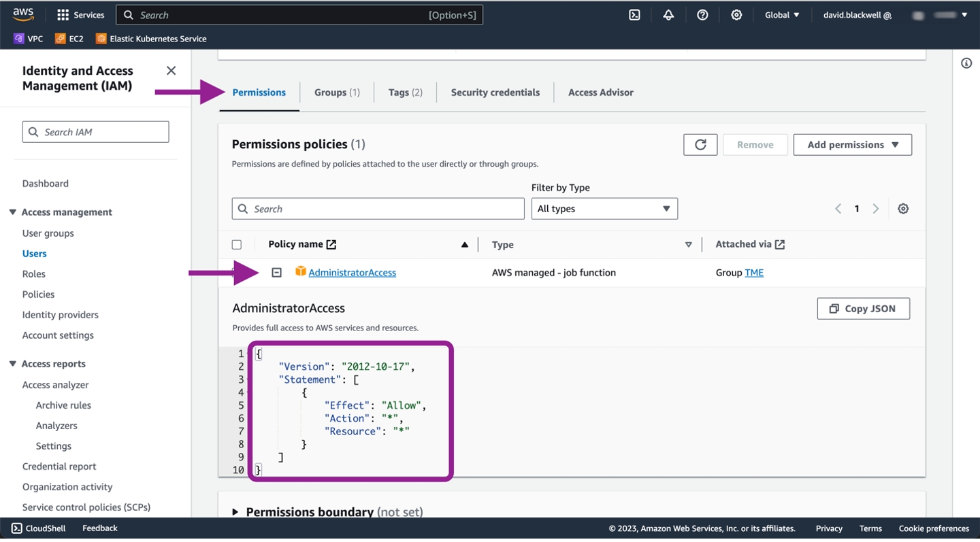The height and width of the screenshot is (542, 980).
Task: Expand the Add permissions dropdown
Action: 852,145
